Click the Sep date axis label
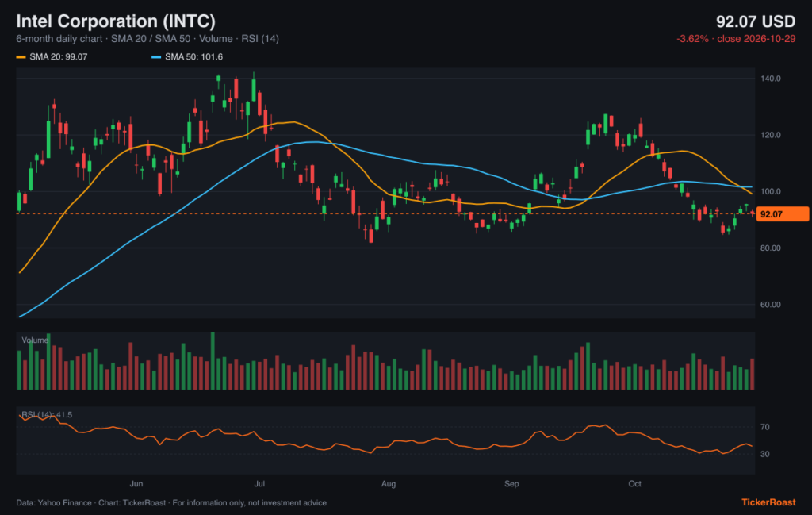This screenshot has width=812, height=515. [511, 484]
